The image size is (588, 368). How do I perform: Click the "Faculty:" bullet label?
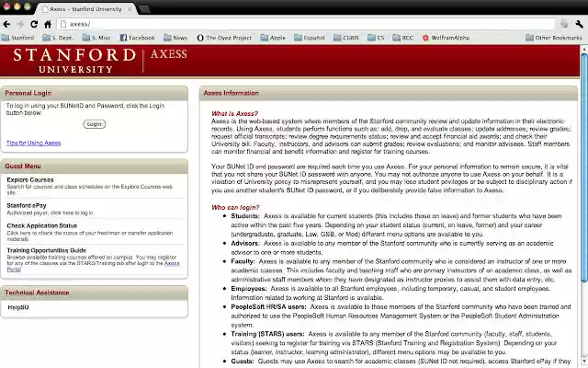tap(243, 261)
